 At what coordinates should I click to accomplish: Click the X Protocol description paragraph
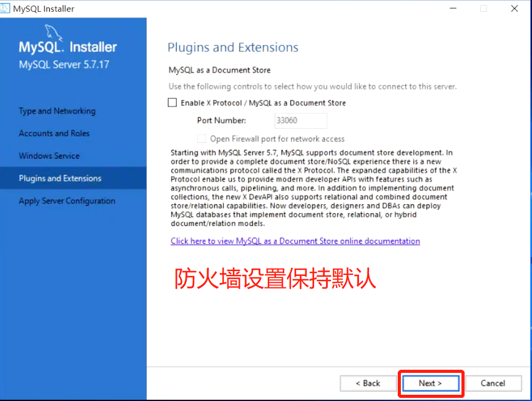[314, 188]
